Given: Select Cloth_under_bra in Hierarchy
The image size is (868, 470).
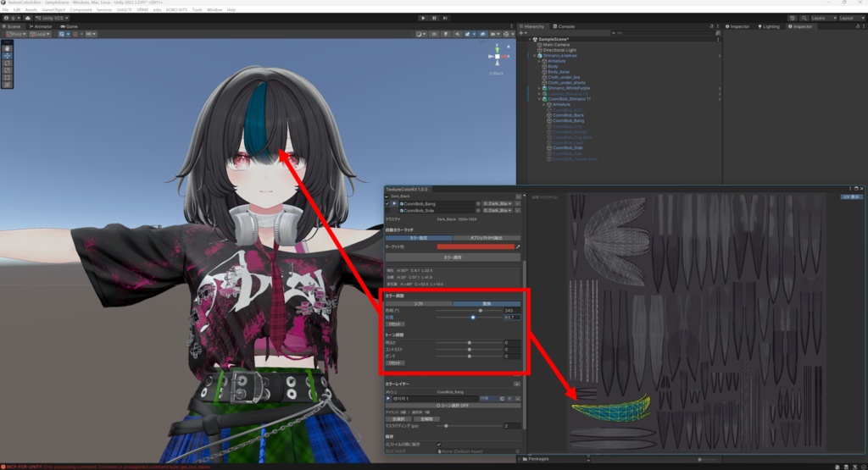Looking at the screenshot, I should 563,77.
